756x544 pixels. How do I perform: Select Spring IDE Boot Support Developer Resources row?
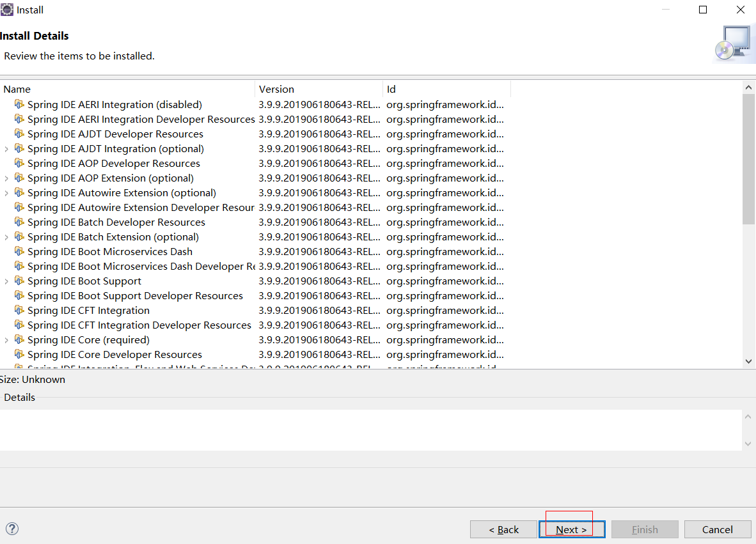coord(255,295)
